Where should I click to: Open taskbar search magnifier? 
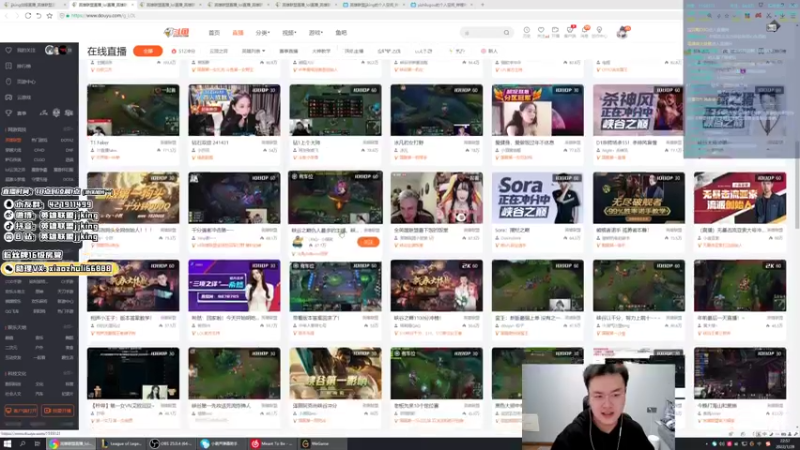(x=23, y=443)
